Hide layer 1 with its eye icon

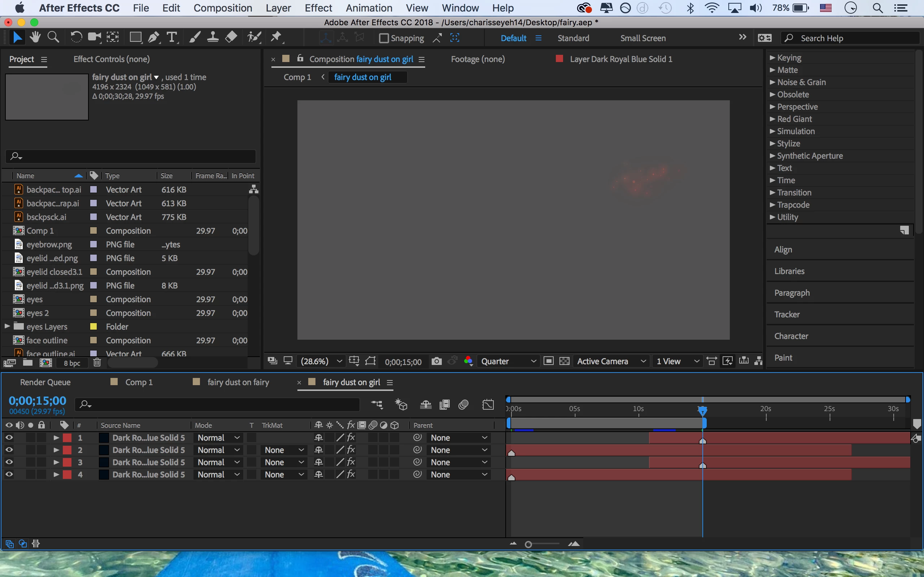pos(9,438)
